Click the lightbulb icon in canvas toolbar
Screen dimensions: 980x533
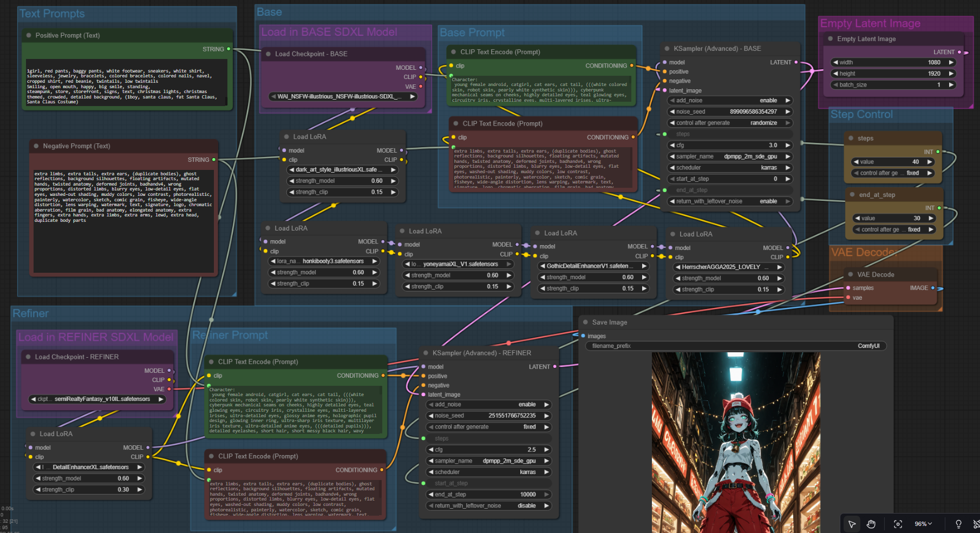958,524
